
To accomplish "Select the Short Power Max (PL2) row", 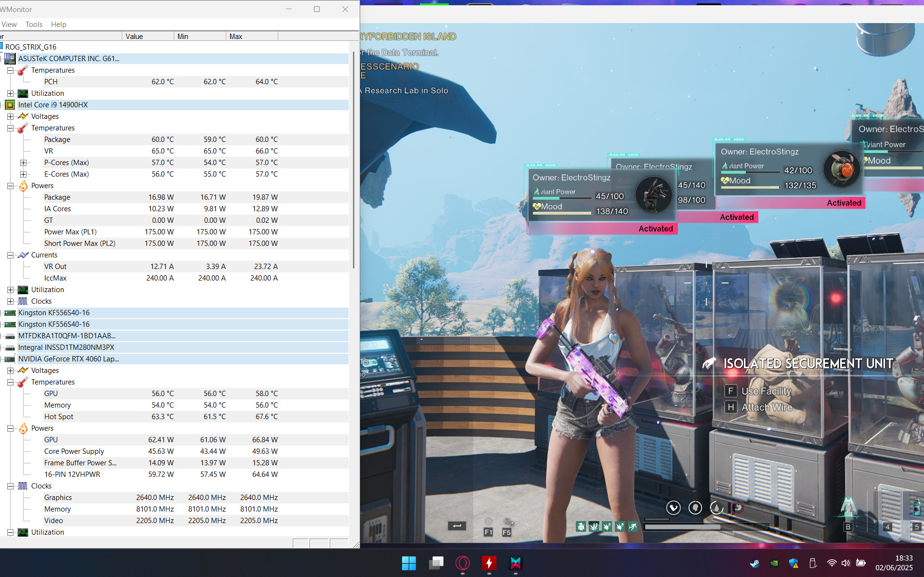I will 174,244.
